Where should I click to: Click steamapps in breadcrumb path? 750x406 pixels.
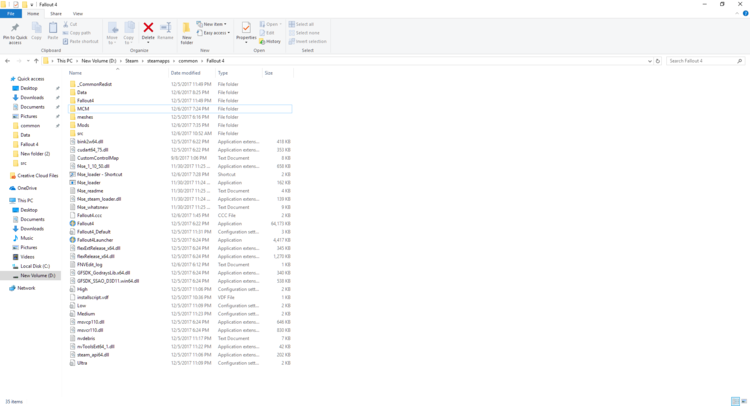[158, 61]
